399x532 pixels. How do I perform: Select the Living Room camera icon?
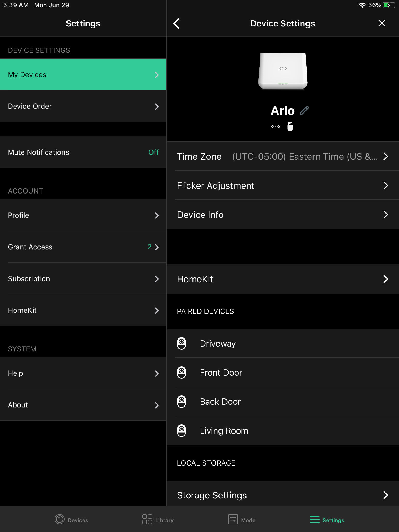click(182, 431)
